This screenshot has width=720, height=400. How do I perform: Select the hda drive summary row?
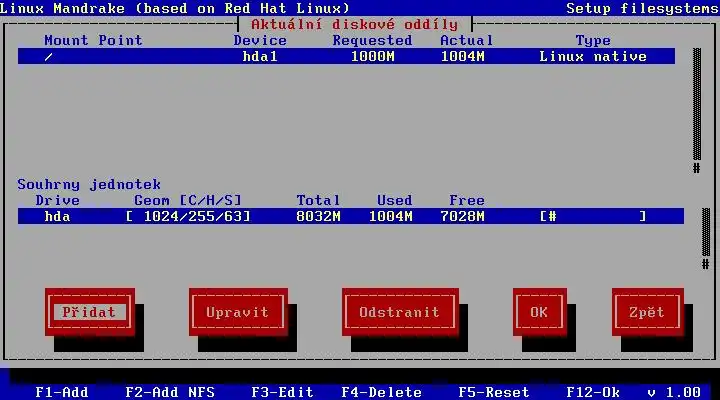(351, 216)
